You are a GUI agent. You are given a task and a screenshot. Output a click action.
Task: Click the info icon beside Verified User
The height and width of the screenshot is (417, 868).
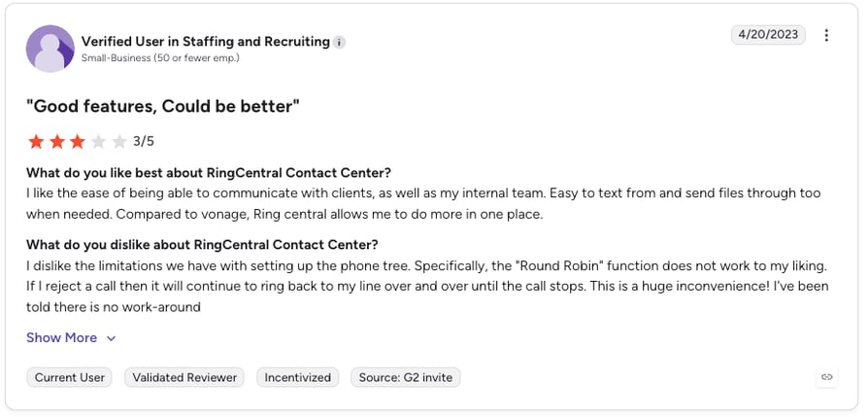click(x=340, y=42)
